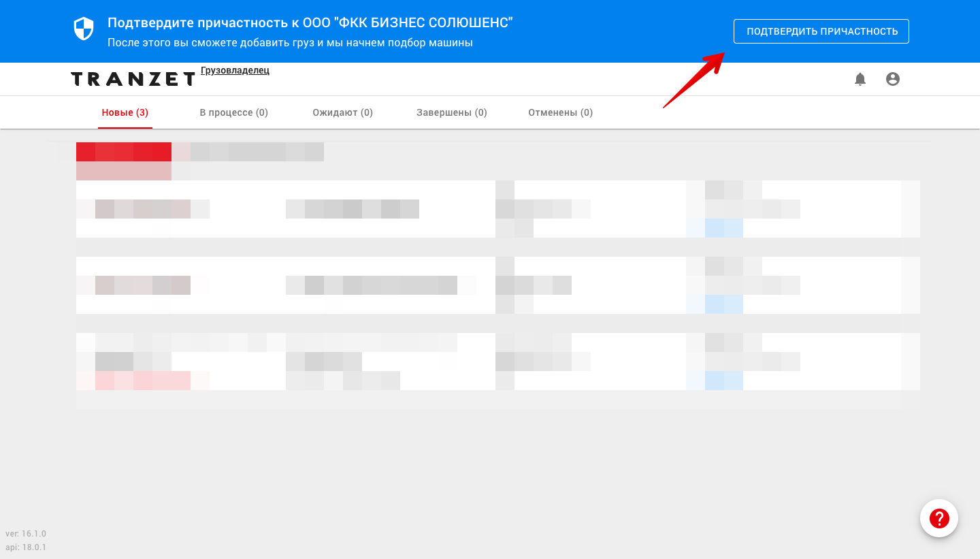Image resolution: width=980 pixels, height=559 pixels.
Task: Click the shield icon in blue banner
Action: pos(83,29)
